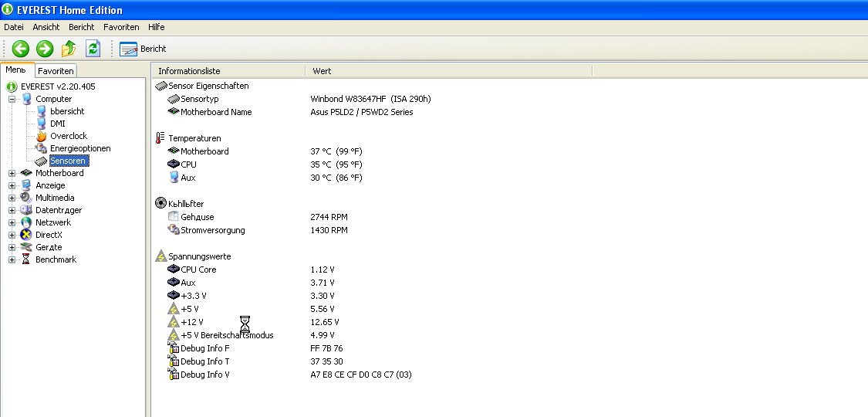This screenshot has width=868, height=417.
Task: Expand the Benchmark tree node
Action: click(12, 259)
